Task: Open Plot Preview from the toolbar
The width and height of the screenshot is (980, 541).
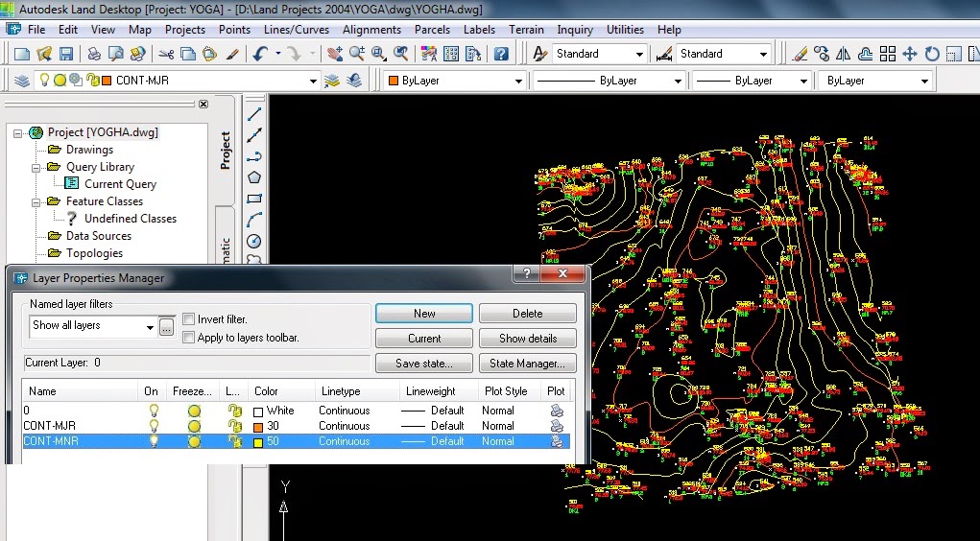Action: pos(115,55)
